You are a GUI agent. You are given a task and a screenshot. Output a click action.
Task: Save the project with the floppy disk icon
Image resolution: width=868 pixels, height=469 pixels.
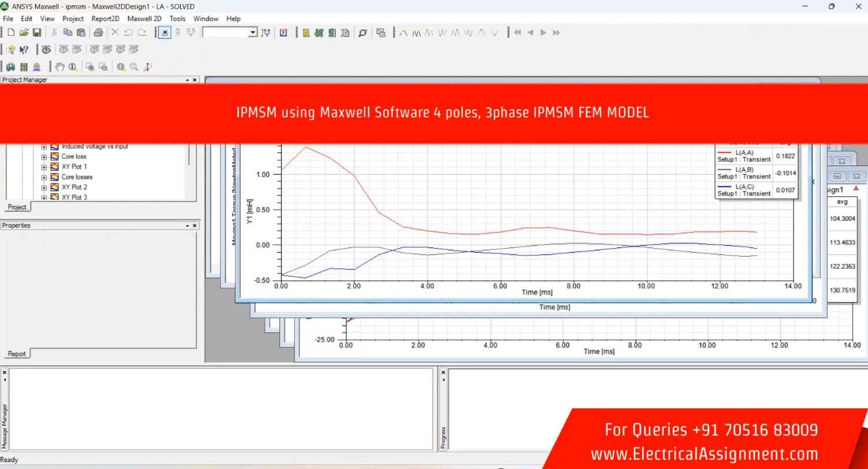(37, 33)
